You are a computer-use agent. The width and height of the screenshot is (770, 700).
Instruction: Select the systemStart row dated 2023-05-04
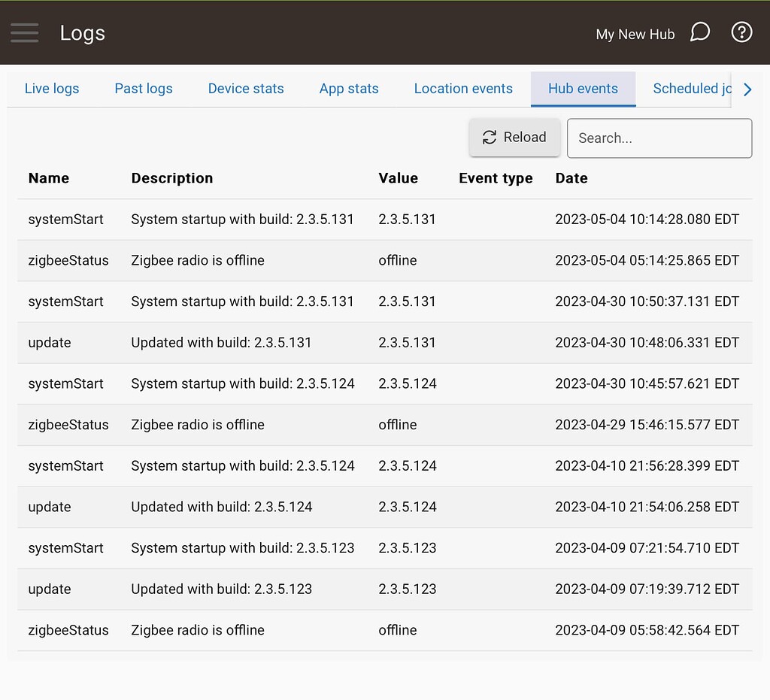(x=384, y=220)
